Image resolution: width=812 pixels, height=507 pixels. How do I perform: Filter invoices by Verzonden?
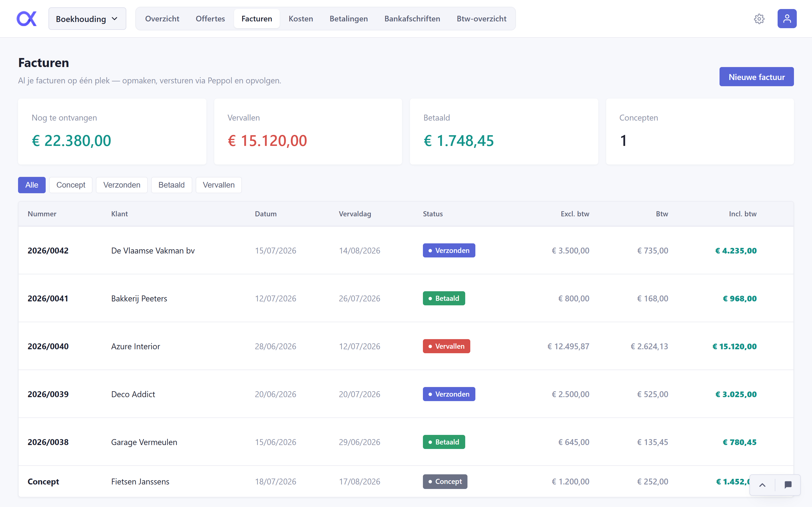tap(122, 185)
